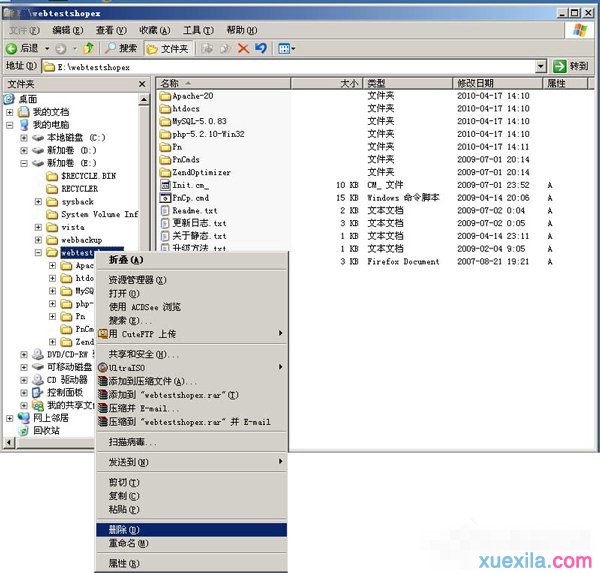Screen dimensions: 600x573
Task: Open the 工具(T) menu
Action: (198, 30)
